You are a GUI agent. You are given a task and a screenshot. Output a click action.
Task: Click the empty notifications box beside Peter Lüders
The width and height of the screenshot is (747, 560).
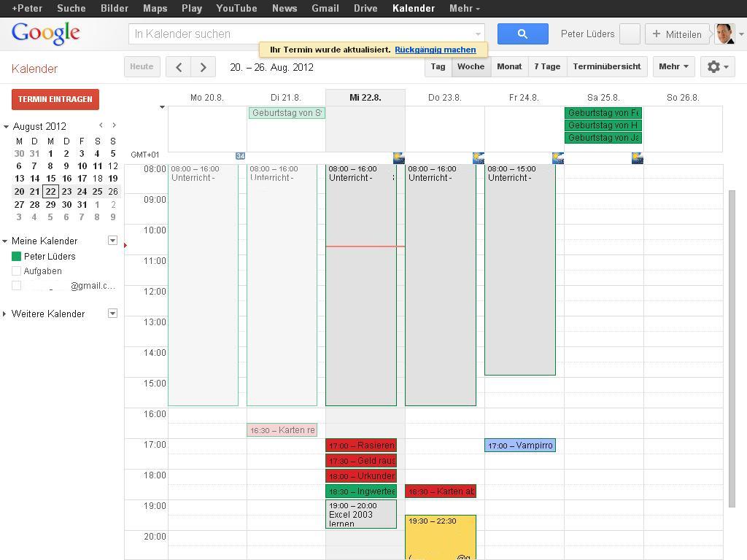click(x=630, y=34)
